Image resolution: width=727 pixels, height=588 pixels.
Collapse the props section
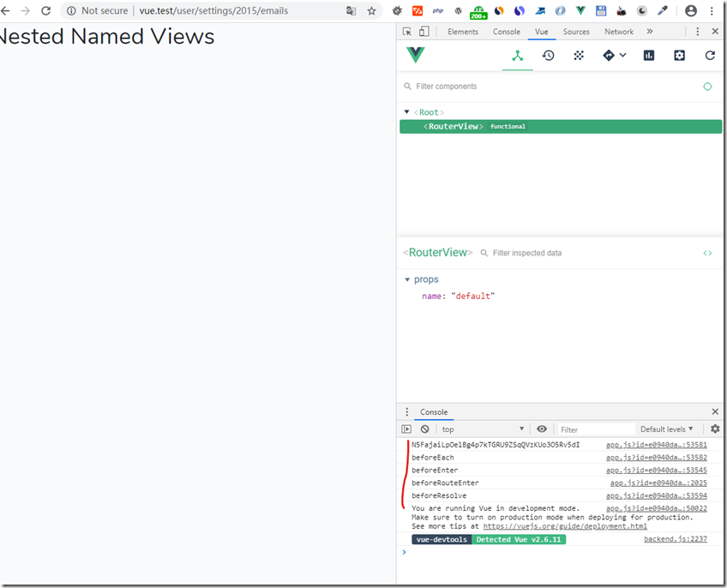(x=407, y=279)
